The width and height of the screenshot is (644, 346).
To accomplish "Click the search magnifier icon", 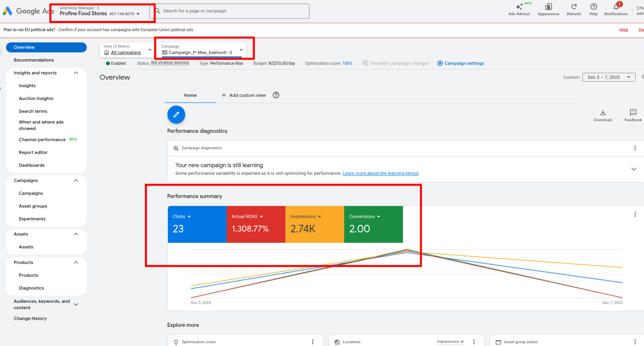I will 158,11.
